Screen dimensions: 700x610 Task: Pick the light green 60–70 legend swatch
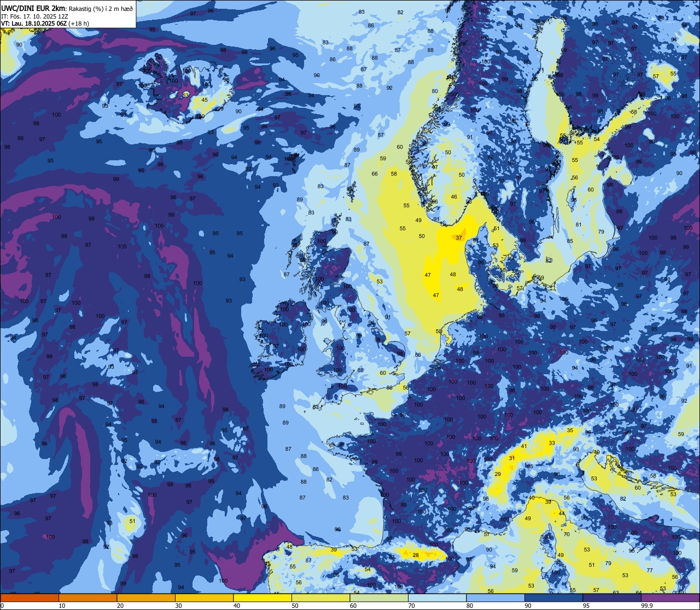point(379,597)
